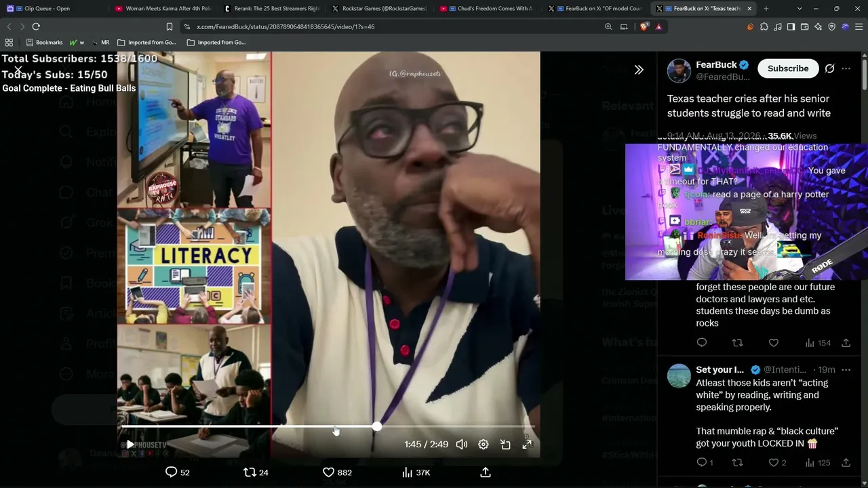Play the paused video
Viewport: 868px width, 488px height.
pyautogui.click(x=130, y=445)
